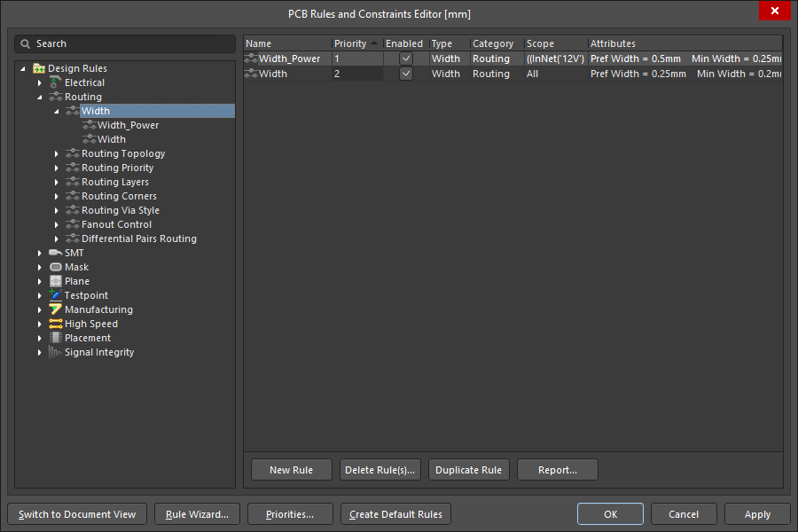This screenshot has width=798, height=532.
Task: Select Width_Power rule in the tree
Action: pyautogui.click(x=128, y=125)
